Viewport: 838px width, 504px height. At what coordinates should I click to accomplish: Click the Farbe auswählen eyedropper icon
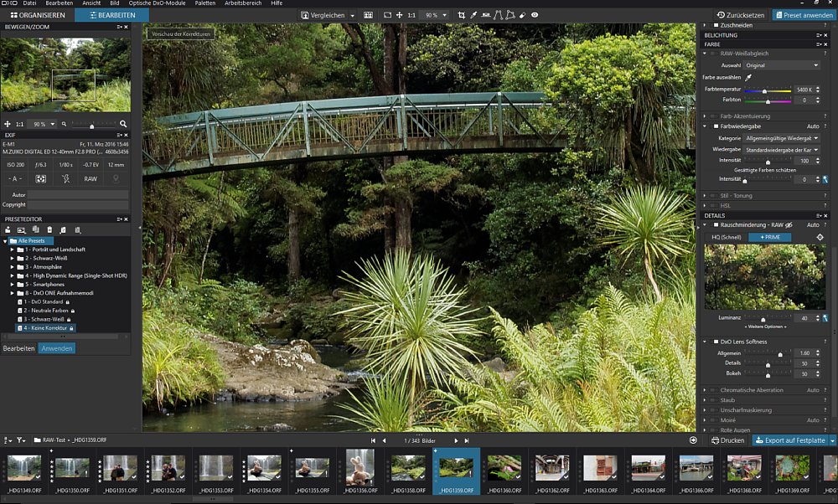pyautogui.click(x=748, y=77)
